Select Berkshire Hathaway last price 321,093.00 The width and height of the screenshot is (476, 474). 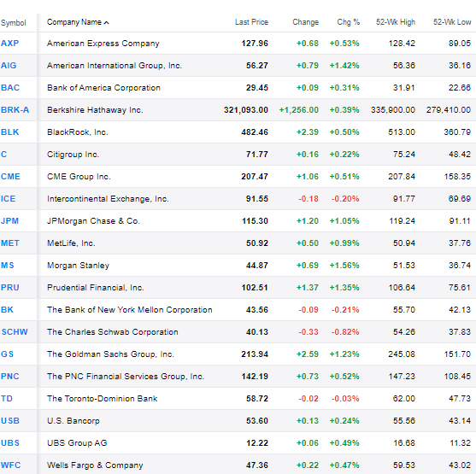246,109
